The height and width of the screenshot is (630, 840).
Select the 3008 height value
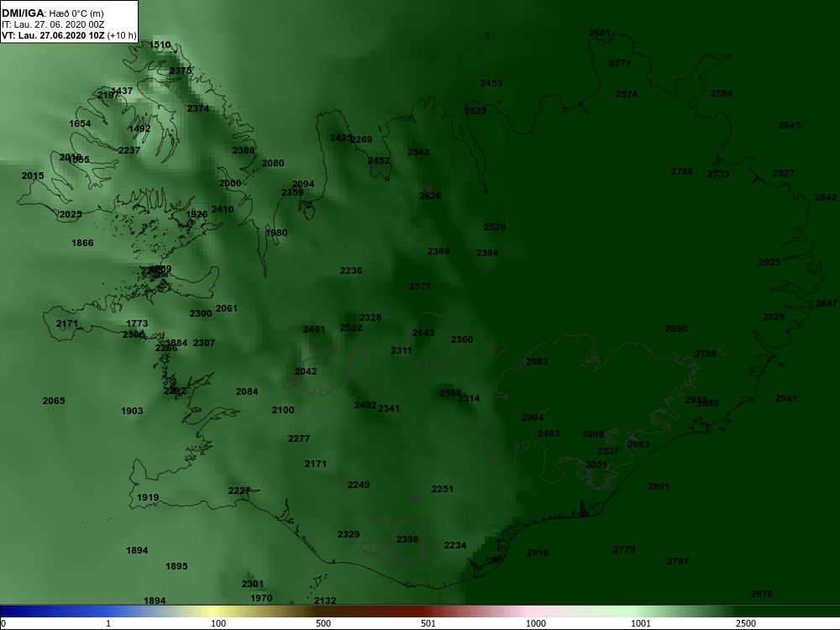593,435
